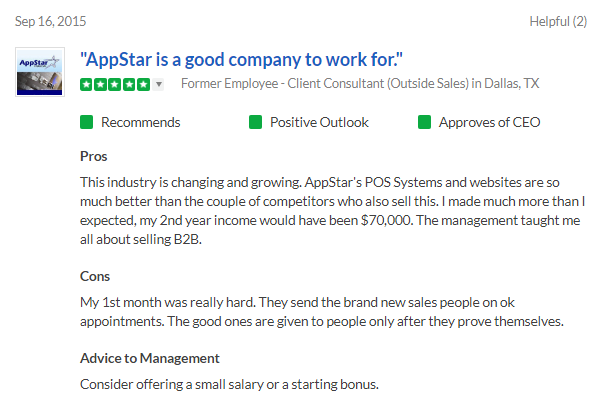601x407 pixels.
Task: Click the fifth green rating star
Action: [x=143, y=84]
